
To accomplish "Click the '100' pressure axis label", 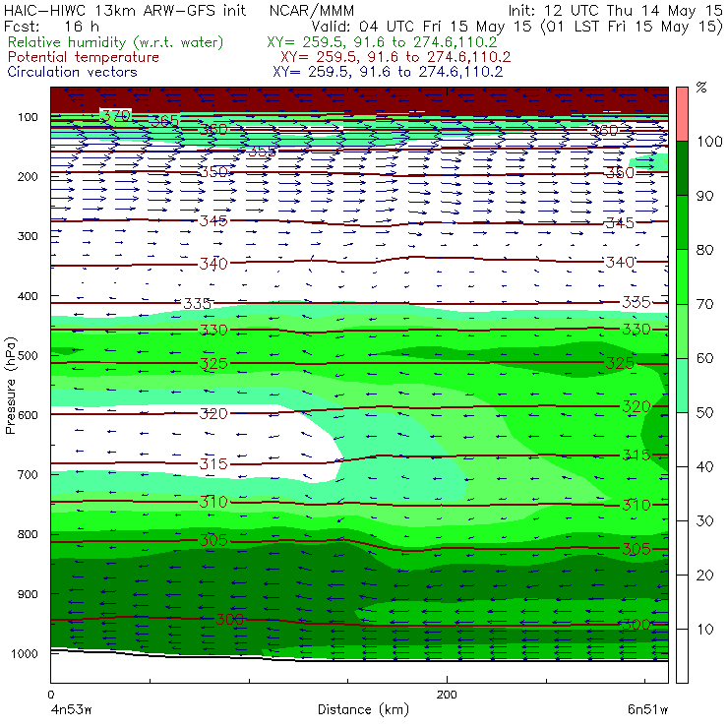I will pos(28,117).
